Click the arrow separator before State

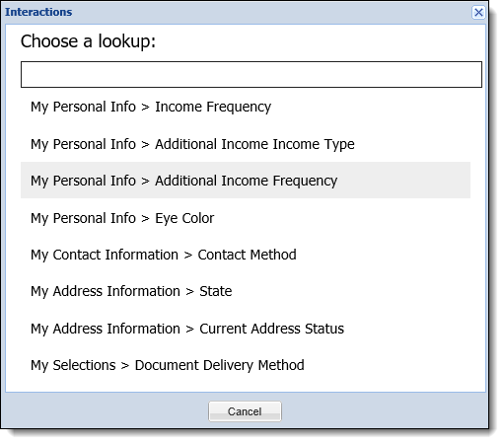pos(189,292)
